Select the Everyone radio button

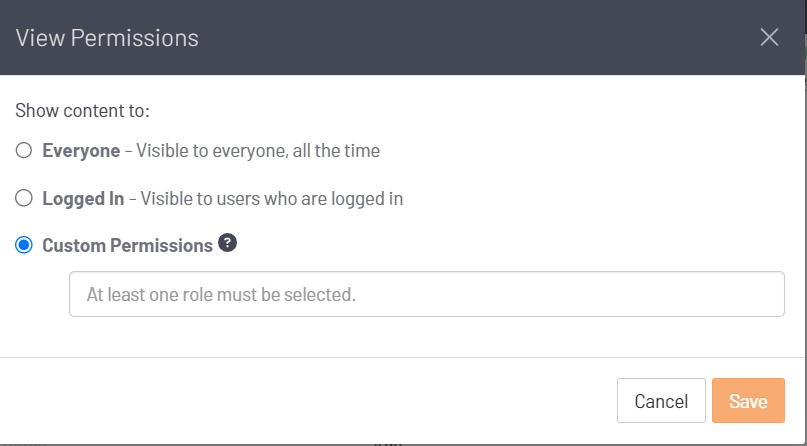[x=24, y=151]
